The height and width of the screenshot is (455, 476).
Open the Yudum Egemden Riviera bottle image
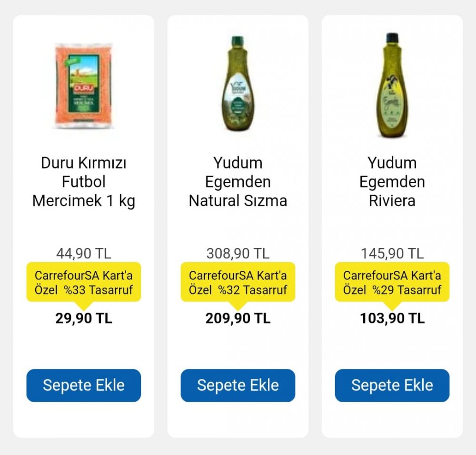click(x=392, y=85)
